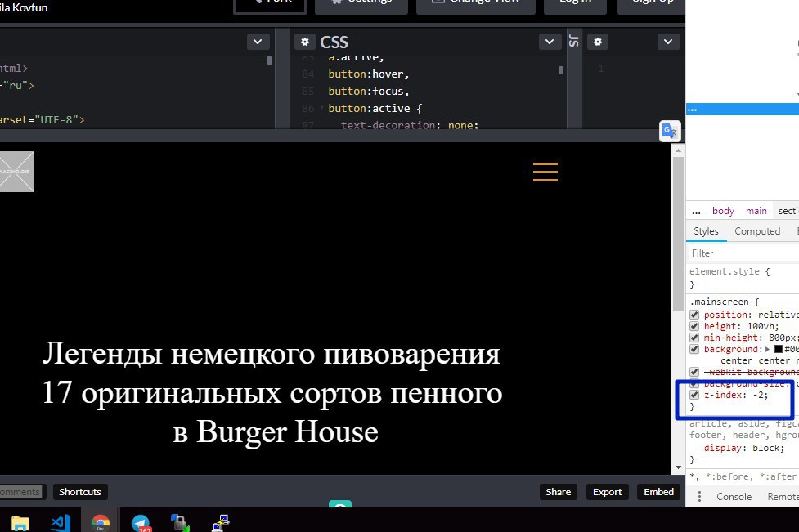
Task: Click the placeholder logo image in preview
Action: click(17, 172)
